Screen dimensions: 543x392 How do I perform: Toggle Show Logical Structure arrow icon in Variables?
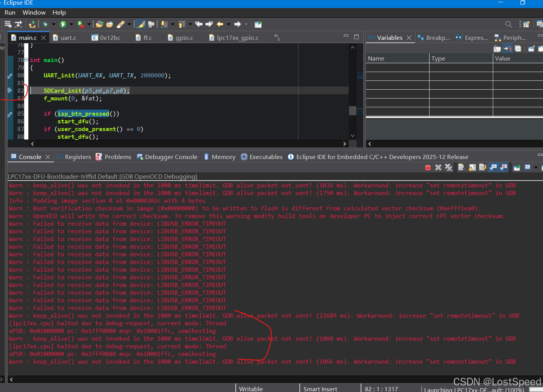(x=508, y=49)
